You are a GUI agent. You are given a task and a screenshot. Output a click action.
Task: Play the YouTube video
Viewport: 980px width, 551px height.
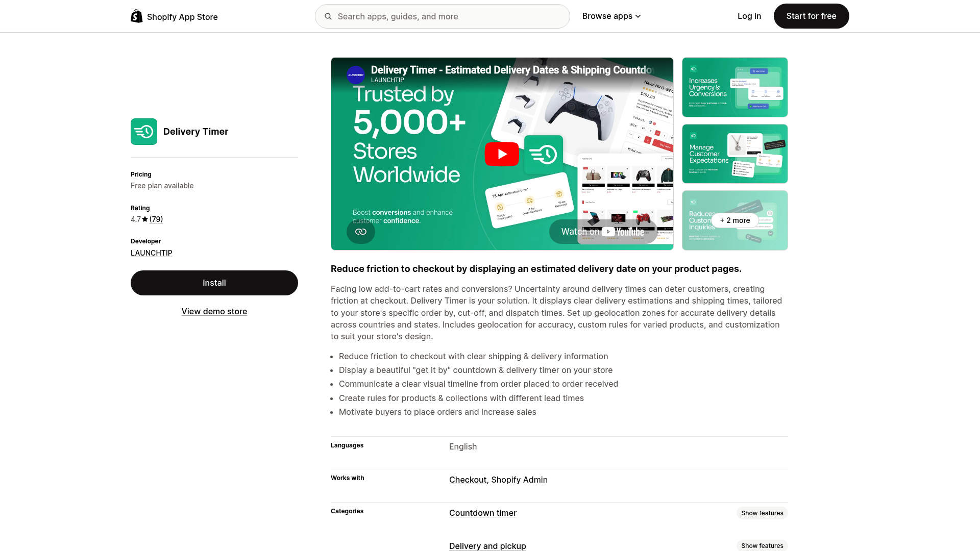[502, 154]
